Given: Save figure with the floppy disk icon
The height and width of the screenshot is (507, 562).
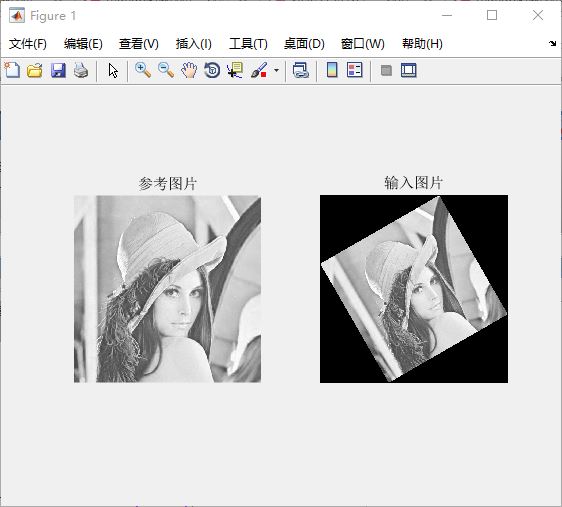Looking at the screenshot, I should (x=58, y=70).
